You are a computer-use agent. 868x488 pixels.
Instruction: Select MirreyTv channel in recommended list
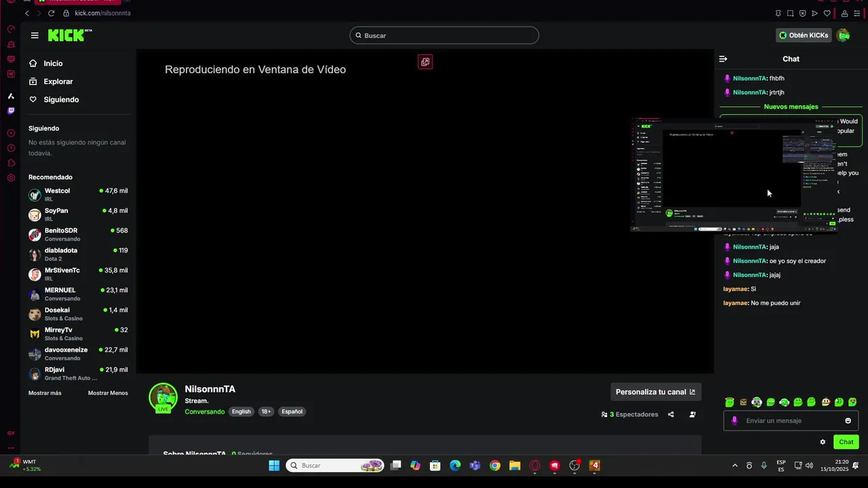click(78, 334)
